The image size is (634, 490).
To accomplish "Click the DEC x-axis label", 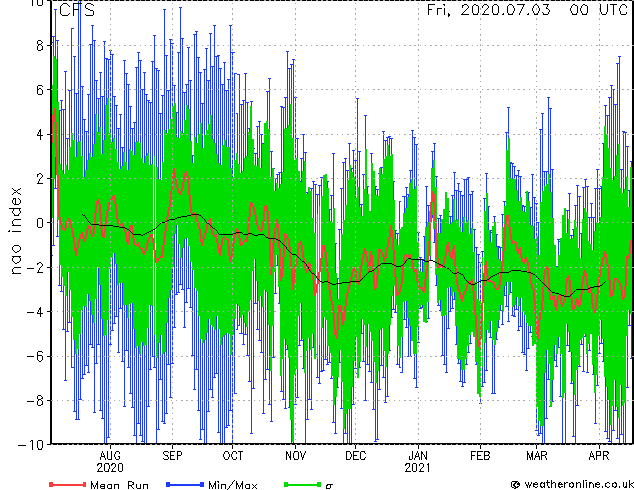I will pyautogui.click(x=356, y=456).
